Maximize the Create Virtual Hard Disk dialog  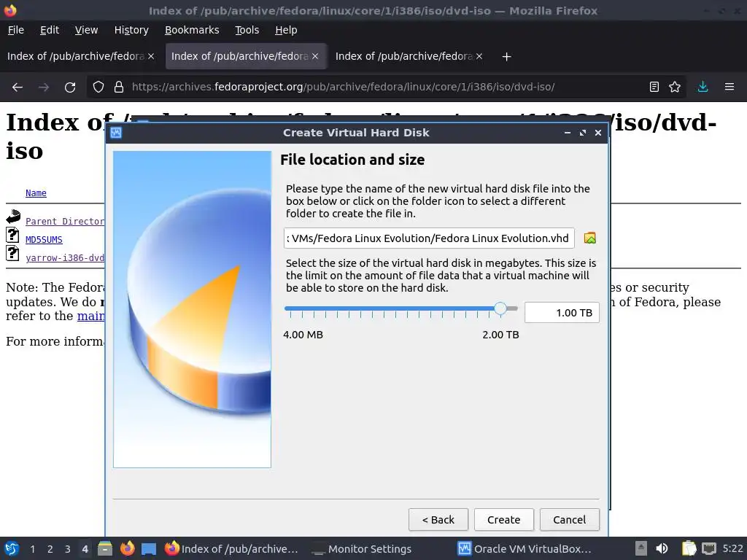(x=583, y=133)
